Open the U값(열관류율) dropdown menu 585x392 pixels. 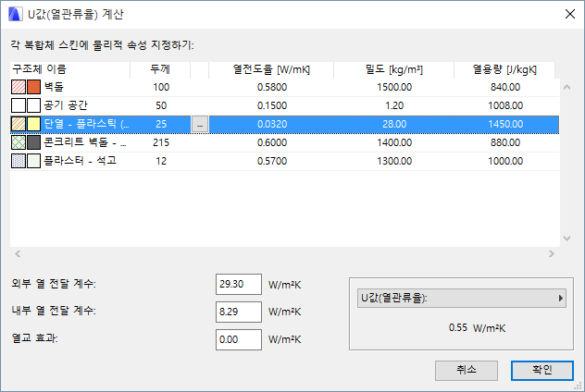tap(462, 298)
